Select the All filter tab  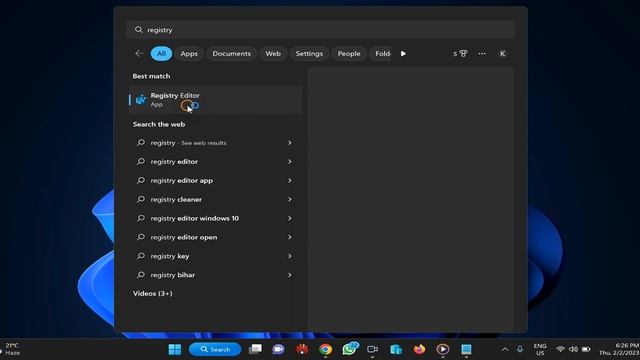161,53
